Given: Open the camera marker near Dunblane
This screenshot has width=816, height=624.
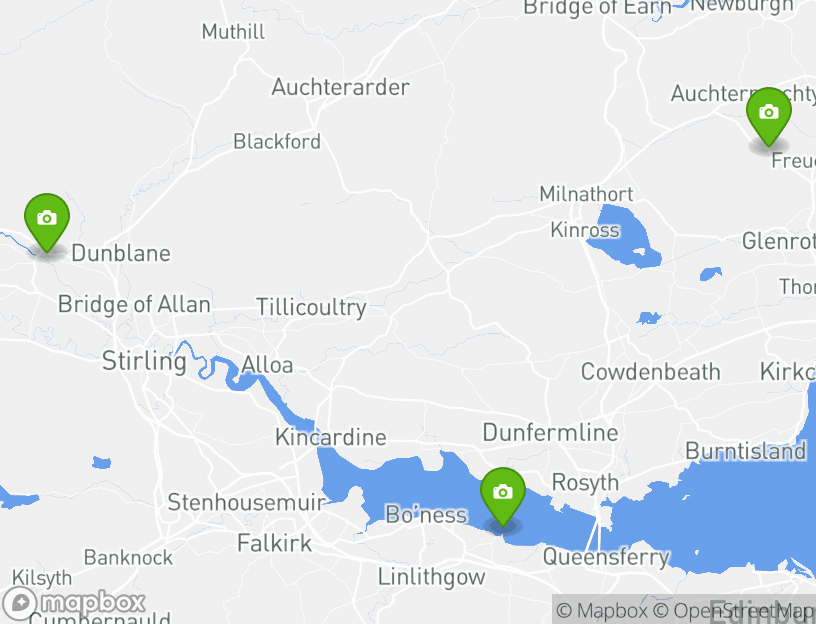Looking at the screenshot, I should 47,222.
